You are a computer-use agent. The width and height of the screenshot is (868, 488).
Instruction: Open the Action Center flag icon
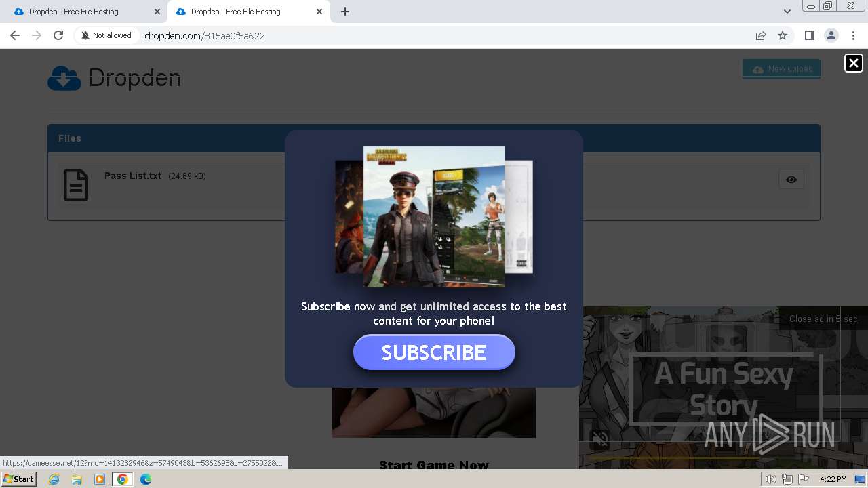tap(804, 479)
